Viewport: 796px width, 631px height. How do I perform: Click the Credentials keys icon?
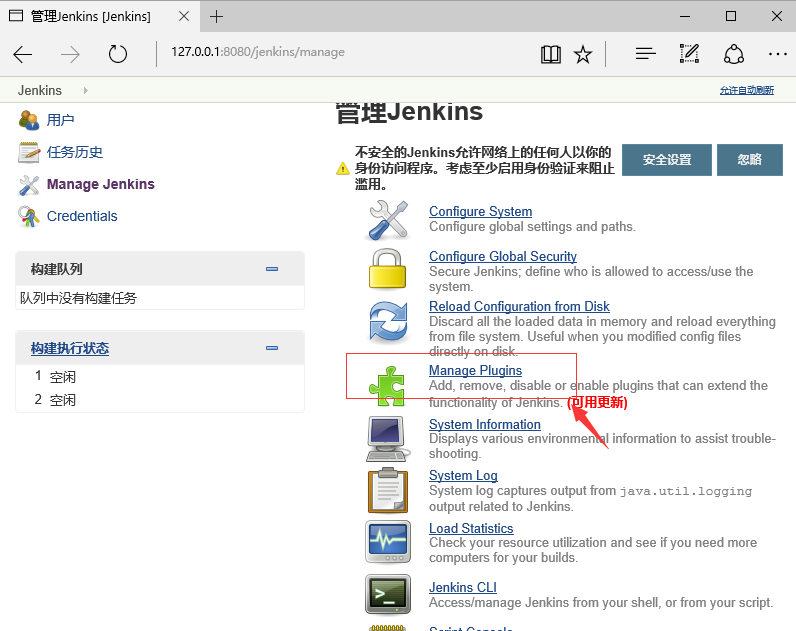(29, 217)
